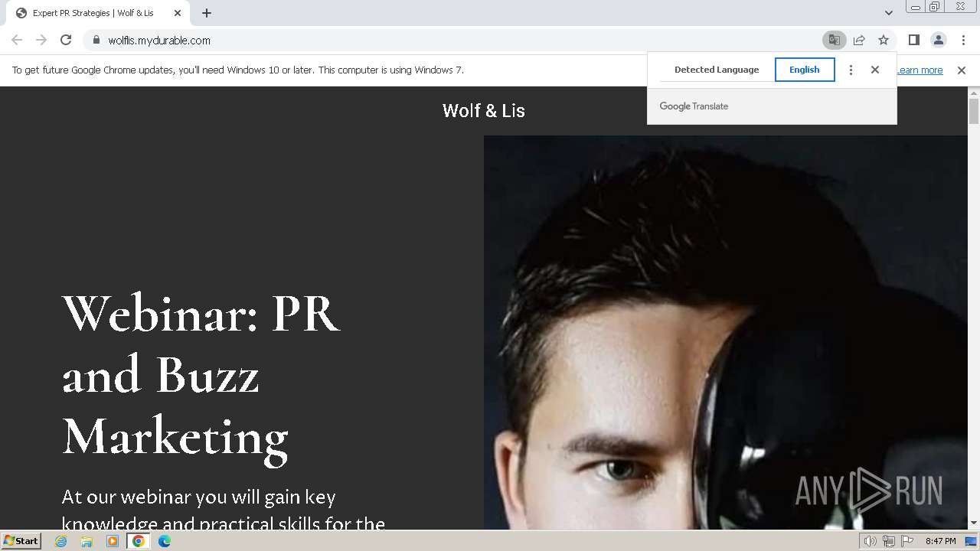Open Google Translate icon in address bar

pyautogui.click(x=835, y=40)
